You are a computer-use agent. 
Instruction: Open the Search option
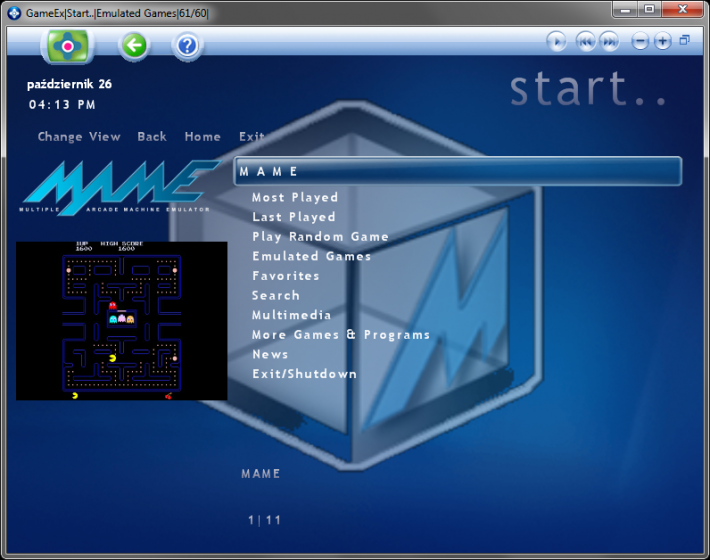276,295
